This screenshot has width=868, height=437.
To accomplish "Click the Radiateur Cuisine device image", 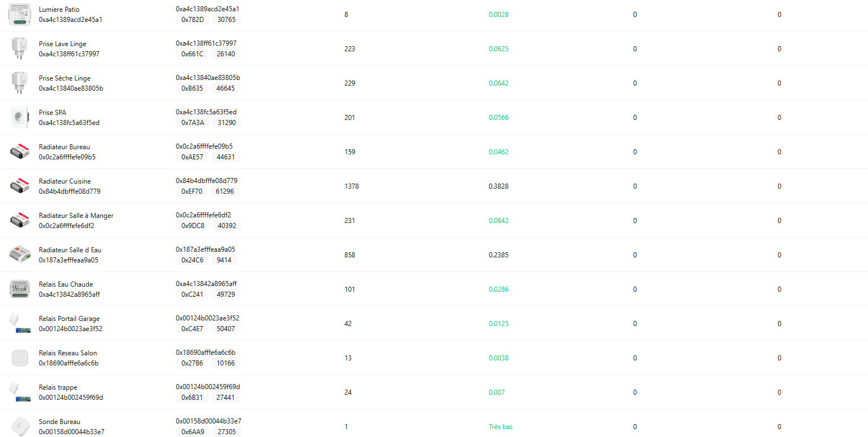I will [x=19, y=186].
